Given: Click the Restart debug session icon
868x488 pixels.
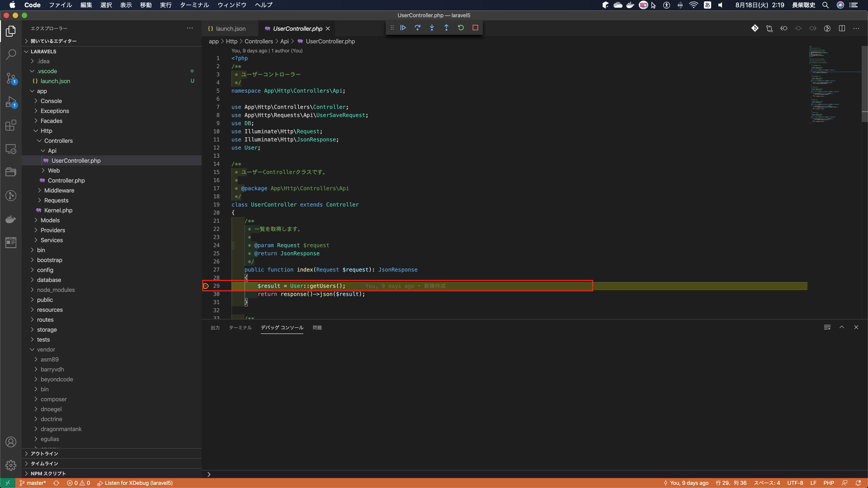Looking at the screenshot, I should point(461,28).
